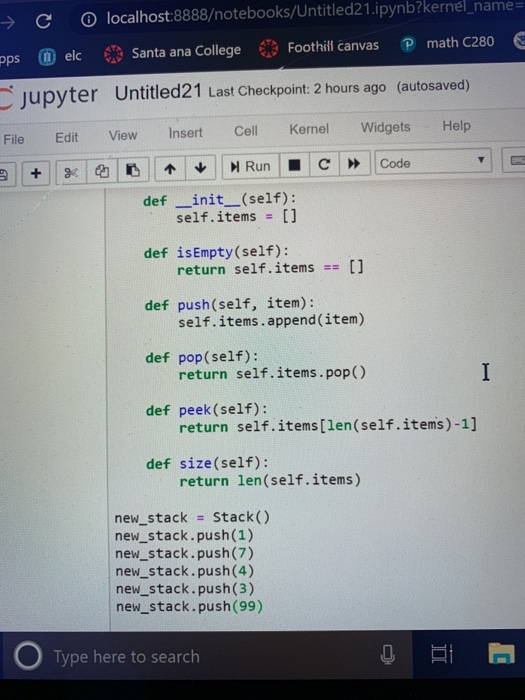Open the File menu
This screenshot has height=700, width=525.
[x=14, y=139]
